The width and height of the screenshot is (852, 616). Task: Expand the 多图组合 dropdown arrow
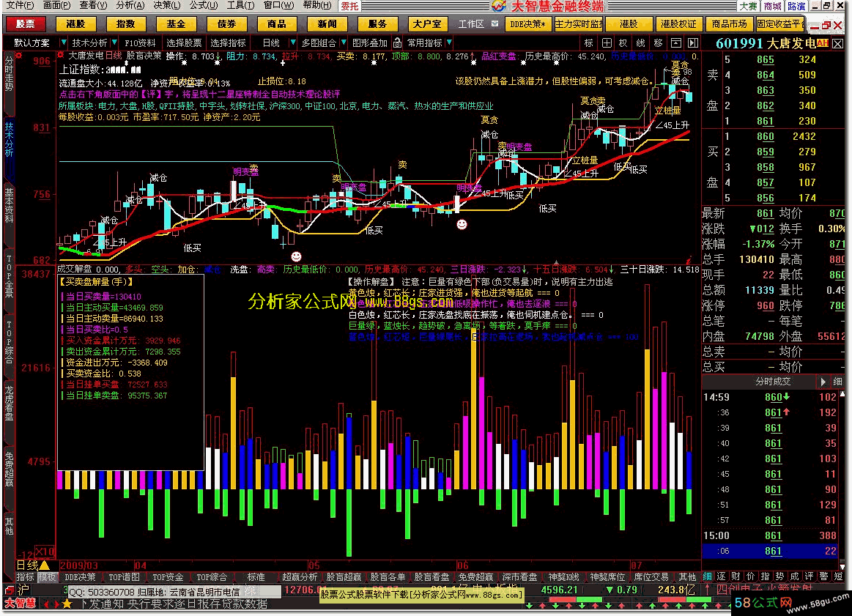[x=344, y=43]
